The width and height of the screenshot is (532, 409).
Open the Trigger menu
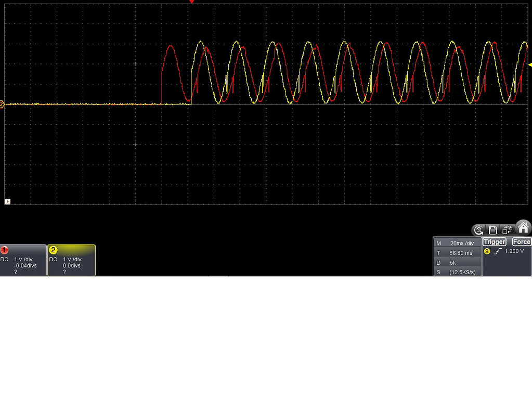tap(494, 241)
